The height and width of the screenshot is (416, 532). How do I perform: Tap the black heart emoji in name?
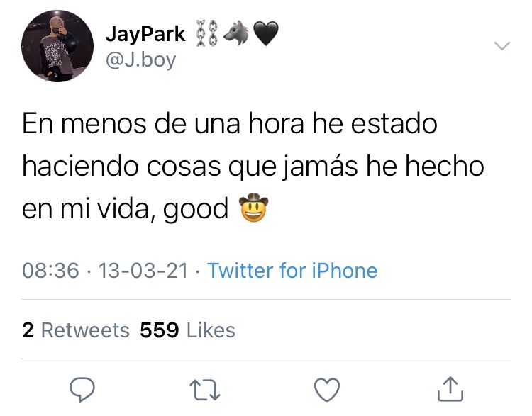pyautogui.click(x=266, y=33)
